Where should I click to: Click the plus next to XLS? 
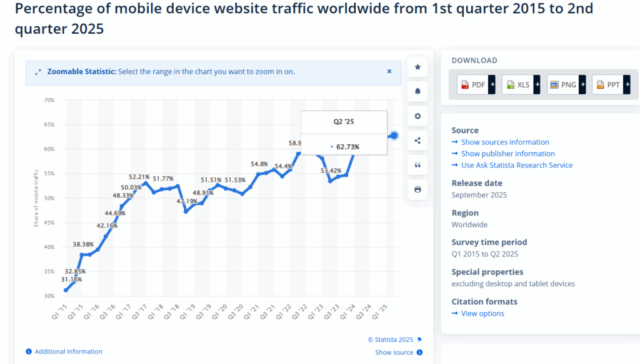click(537, 85)
